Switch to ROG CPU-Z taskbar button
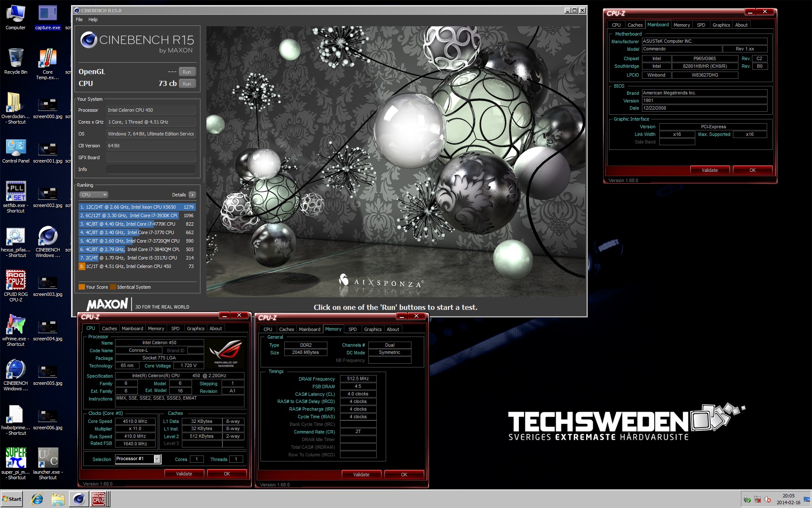 click(100, 499)
